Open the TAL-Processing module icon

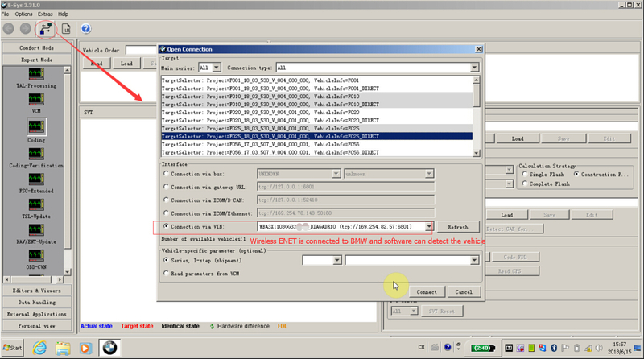coord(36,74)
